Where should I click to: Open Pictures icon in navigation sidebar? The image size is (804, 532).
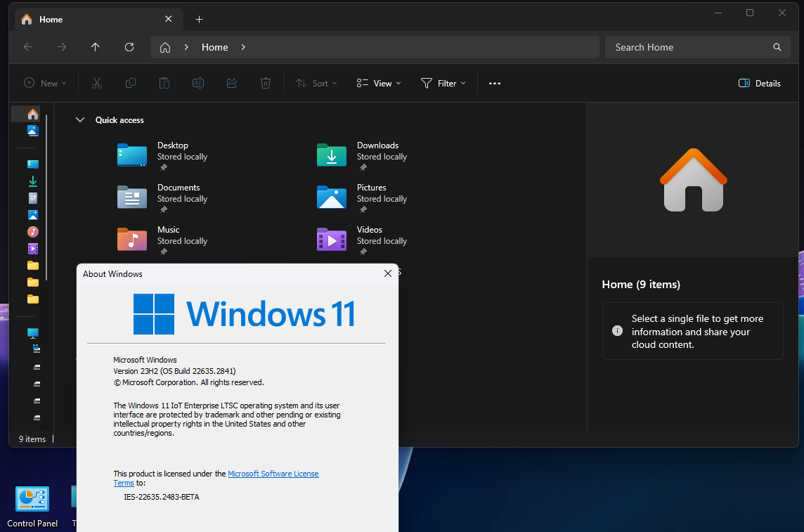(x=33, y=215)
